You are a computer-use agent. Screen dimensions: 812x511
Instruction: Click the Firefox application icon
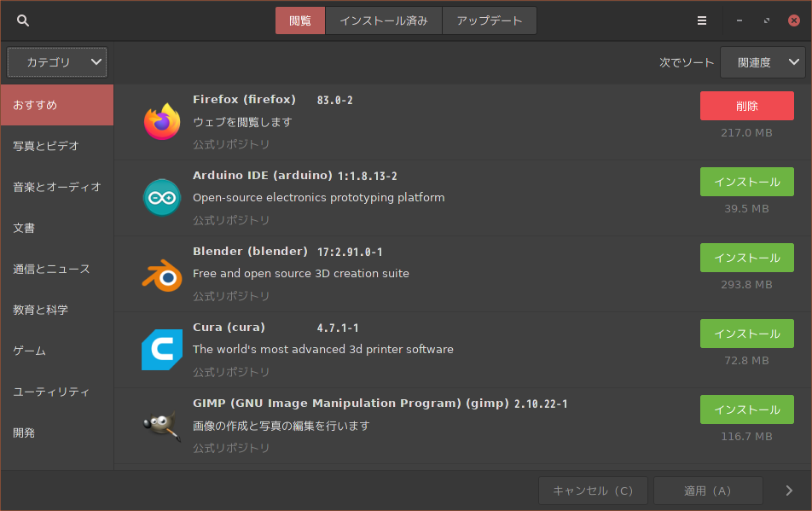click(162, 122)
